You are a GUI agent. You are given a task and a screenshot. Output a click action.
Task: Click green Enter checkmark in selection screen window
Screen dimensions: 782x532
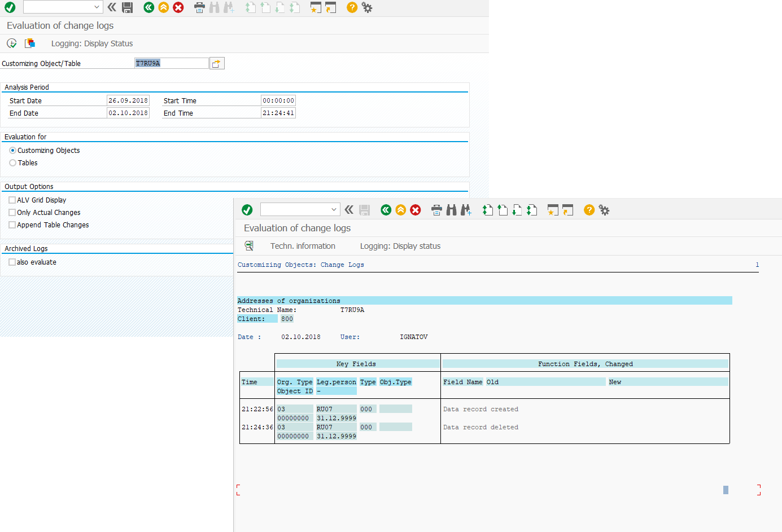click(10, 7)
